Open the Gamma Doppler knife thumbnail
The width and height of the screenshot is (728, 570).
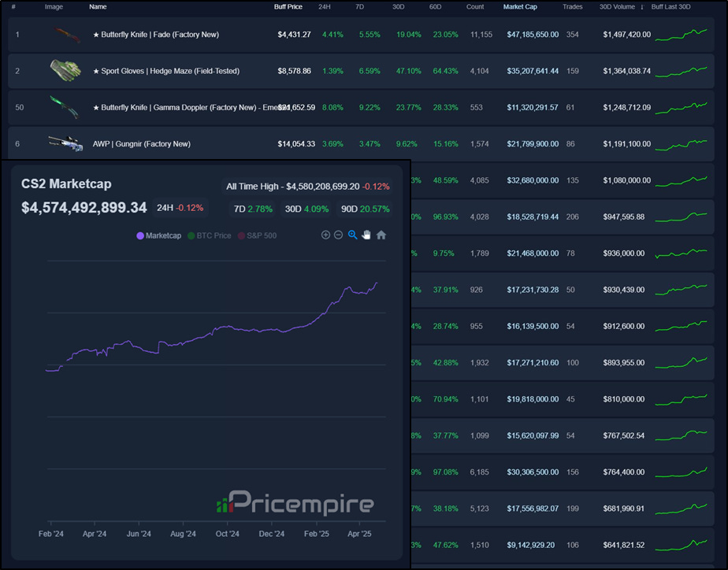click(x=65, y=106)
